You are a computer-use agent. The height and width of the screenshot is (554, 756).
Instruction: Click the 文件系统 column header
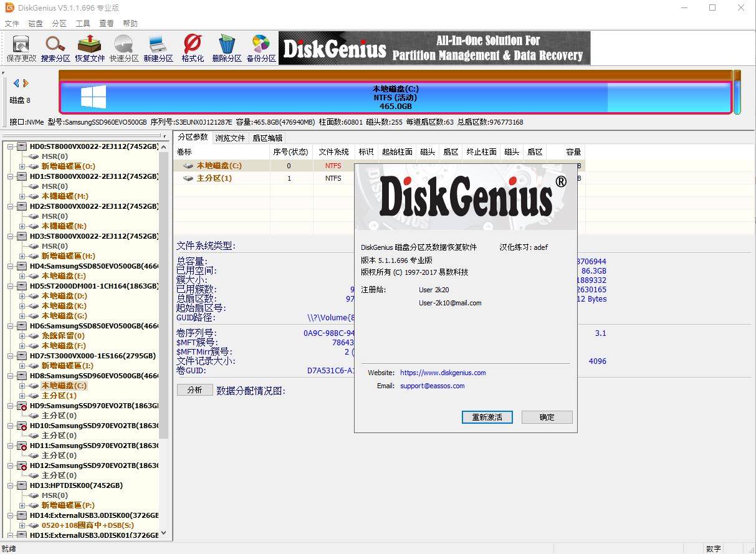[334, 152]
